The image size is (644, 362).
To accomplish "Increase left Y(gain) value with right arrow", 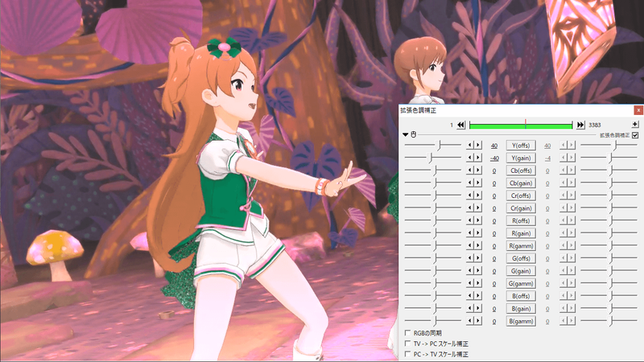I will tap(477, 158).
